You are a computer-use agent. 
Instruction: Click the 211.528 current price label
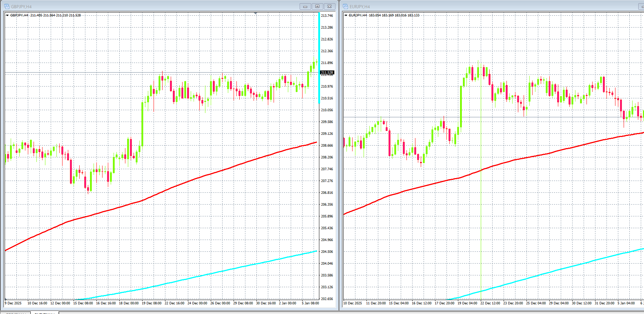pos(327,73)
